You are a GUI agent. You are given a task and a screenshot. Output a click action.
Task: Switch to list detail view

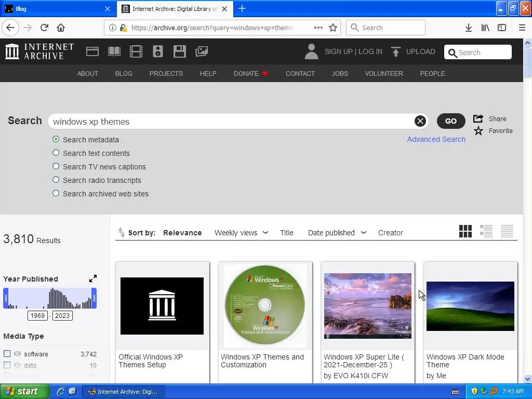pyautogui.click(x=486, y=231)
